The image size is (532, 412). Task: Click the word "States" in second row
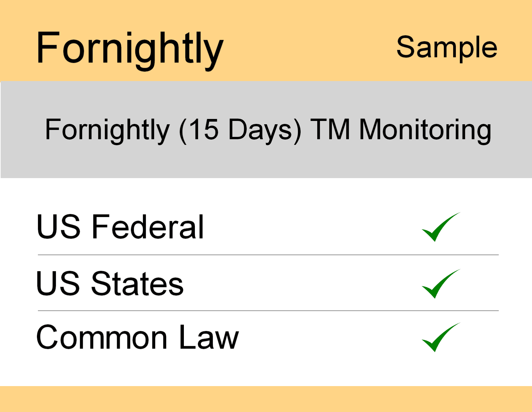point(137,283)
